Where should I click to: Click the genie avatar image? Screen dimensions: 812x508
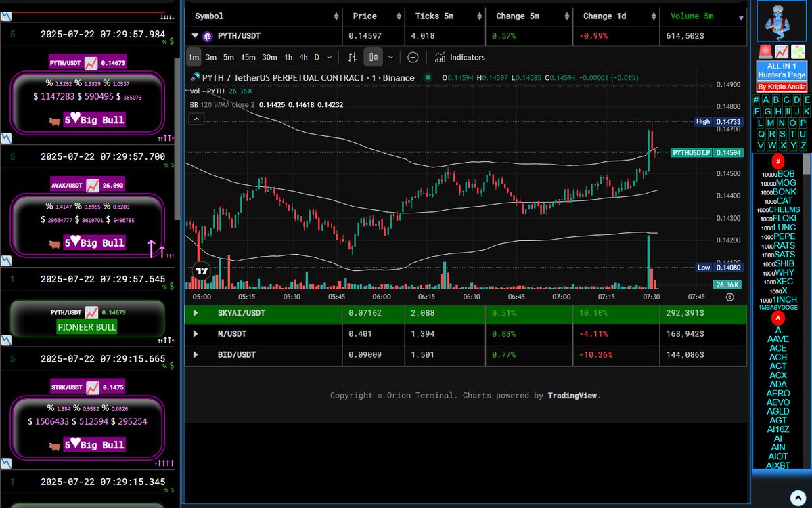pos(781,22)
